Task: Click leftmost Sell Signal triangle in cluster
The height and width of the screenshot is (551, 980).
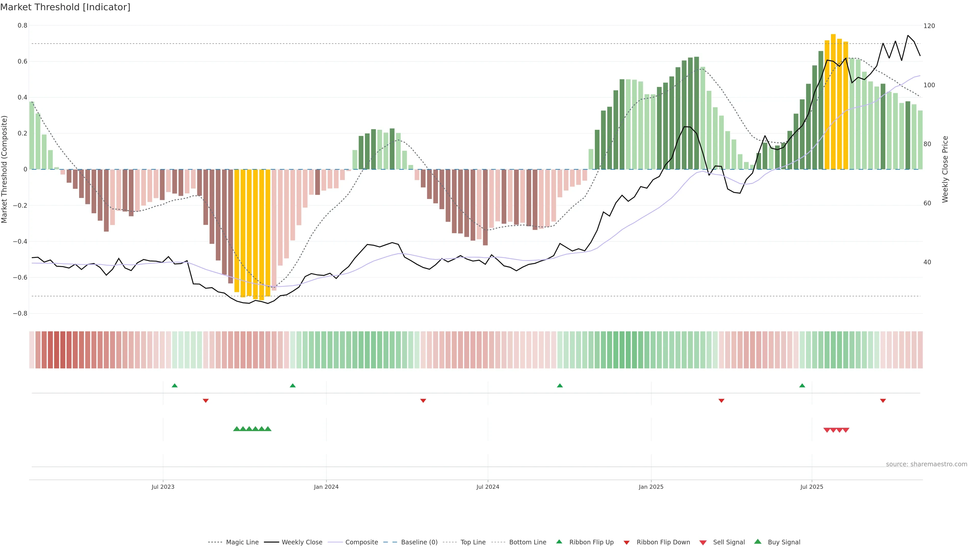Action: click(x=827, y=430)
